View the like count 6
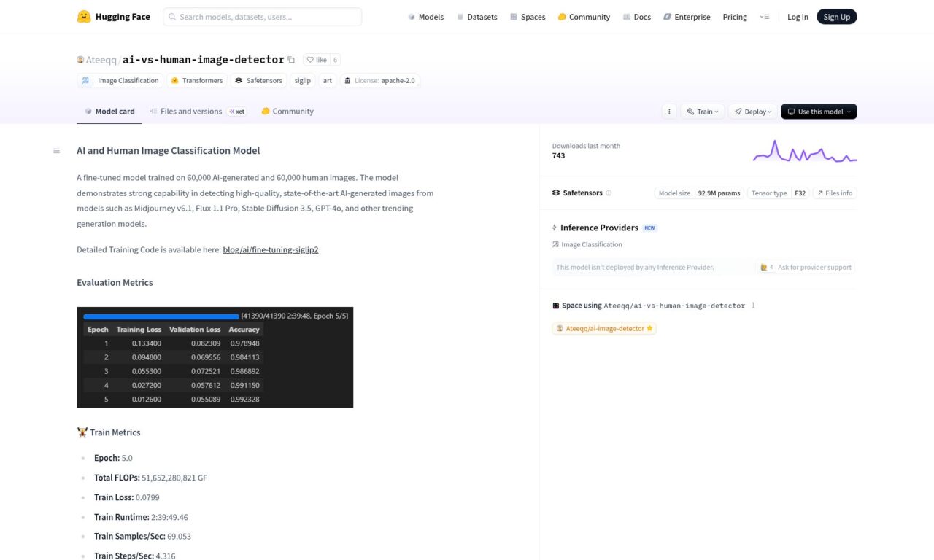Screen dimensions: 934x560 click(335, 60)
